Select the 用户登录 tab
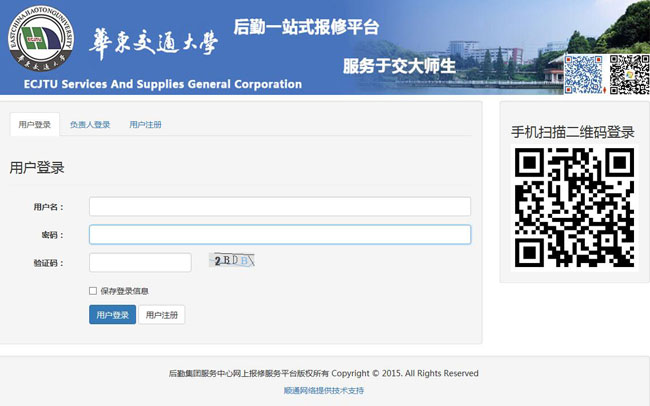 coord(35,124)
